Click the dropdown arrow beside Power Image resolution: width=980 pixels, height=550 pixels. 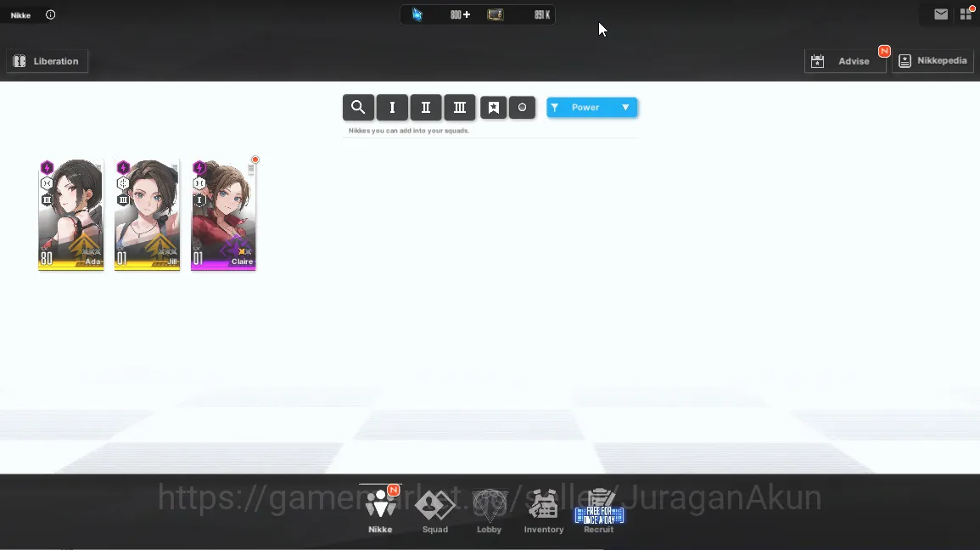pyautogui.click(x=625, y=108)
